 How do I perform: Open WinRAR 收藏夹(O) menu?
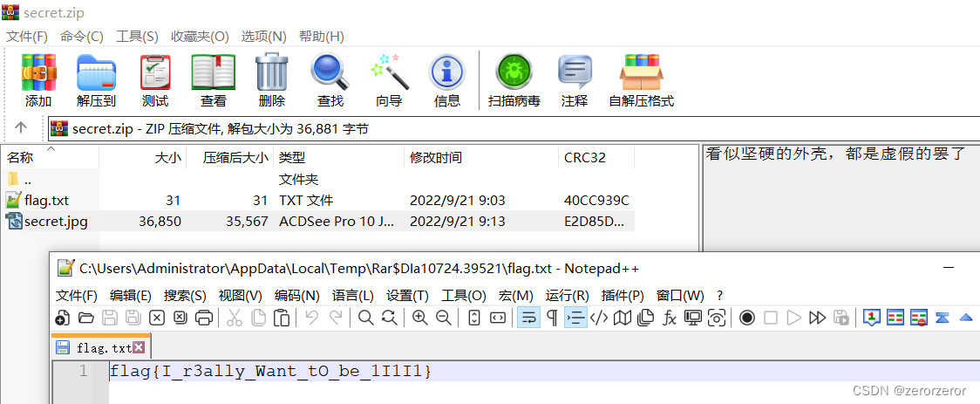coord(200,37)
